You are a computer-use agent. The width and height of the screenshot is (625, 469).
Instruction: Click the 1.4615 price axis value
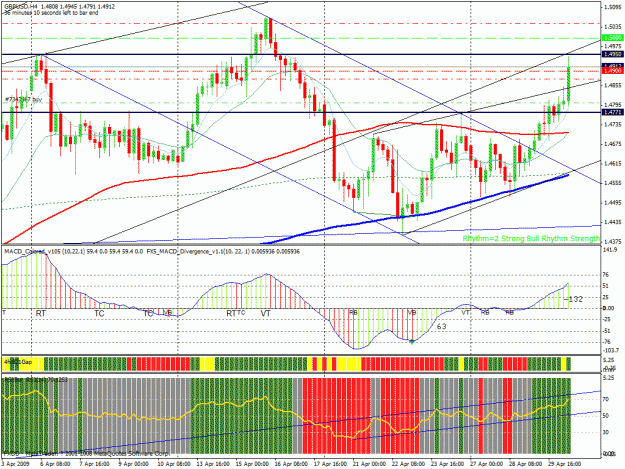[x=613, y=163]
